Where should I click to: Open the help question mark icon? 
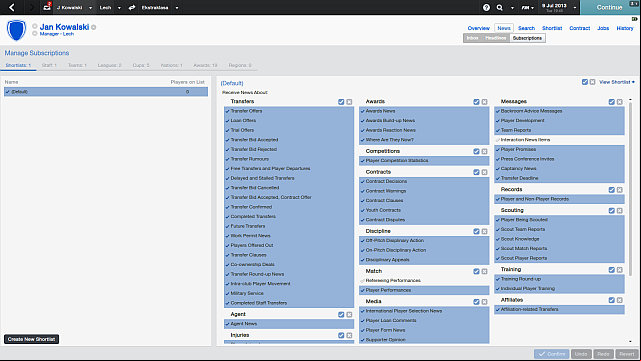(x=486, y=7)
